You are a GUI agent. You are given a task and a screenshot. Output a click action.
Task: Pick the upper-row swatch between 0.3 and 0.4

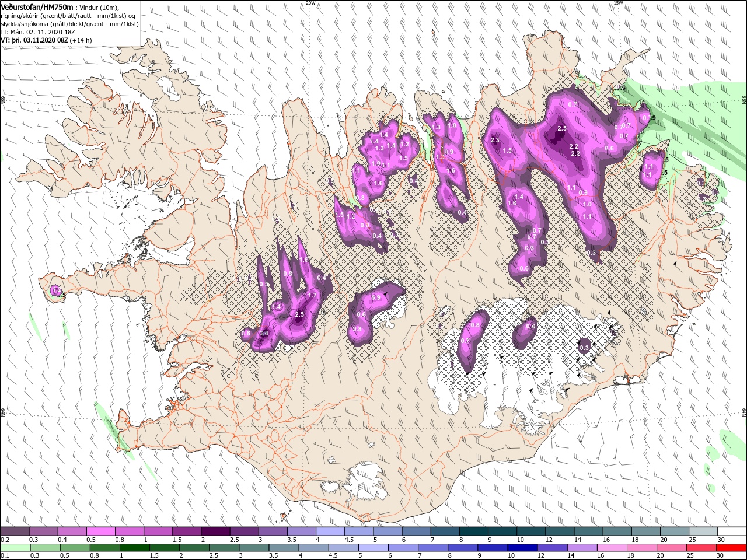(x=43, y=531)
